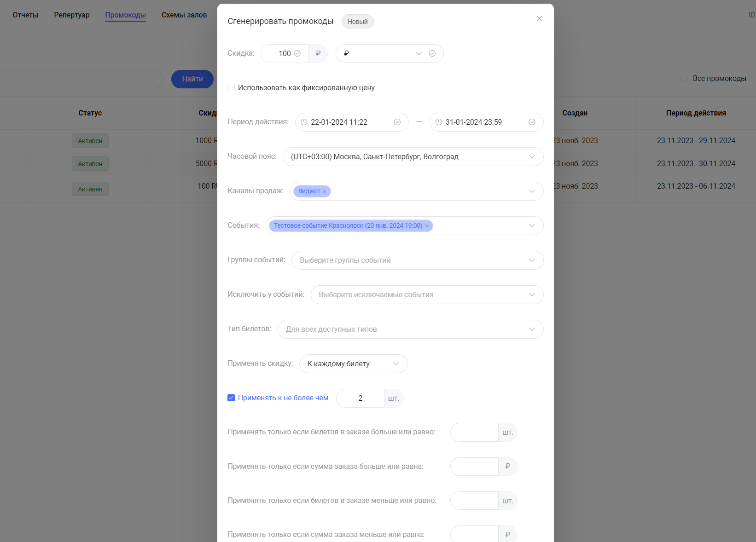This screenshot has width=756, height=542.
Task: Open the Схемы залов tab
Action: [x=184, y=15]
